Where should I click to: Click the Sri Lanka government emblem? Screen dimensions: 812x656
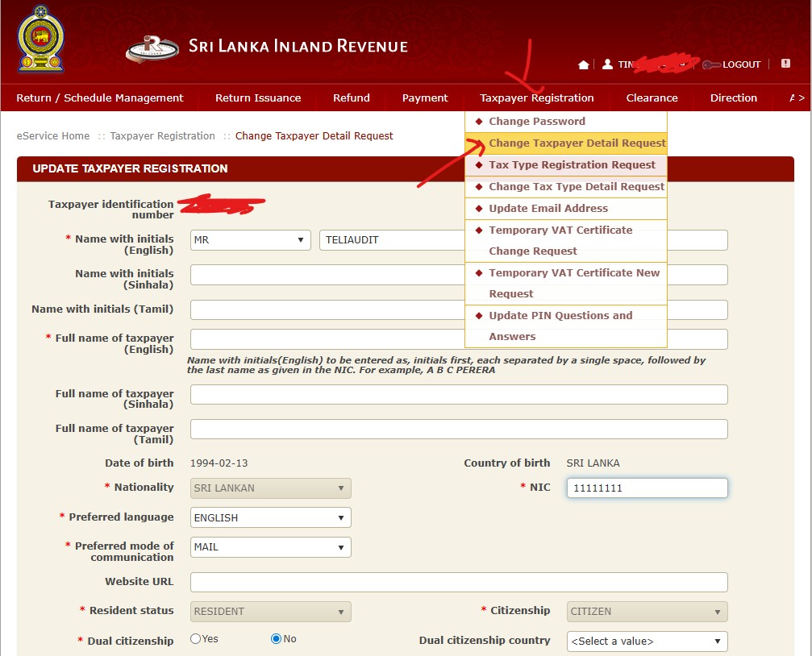tap(40, 39)
